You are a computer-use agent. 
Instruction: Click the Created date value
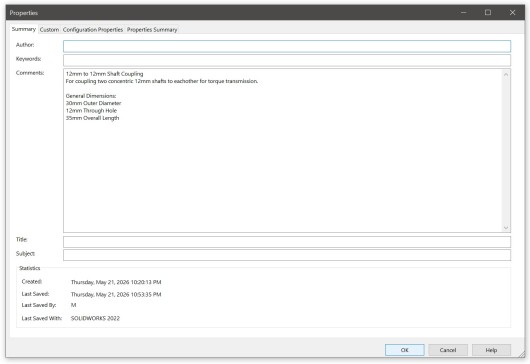click(116, 282)
